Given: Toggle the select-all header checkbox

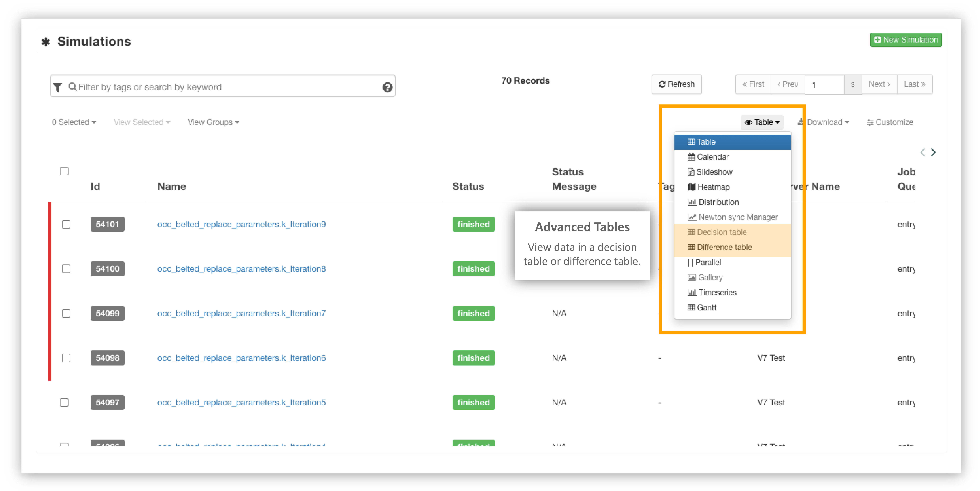Looking at the screenshot, I should (x=64, y=171).
